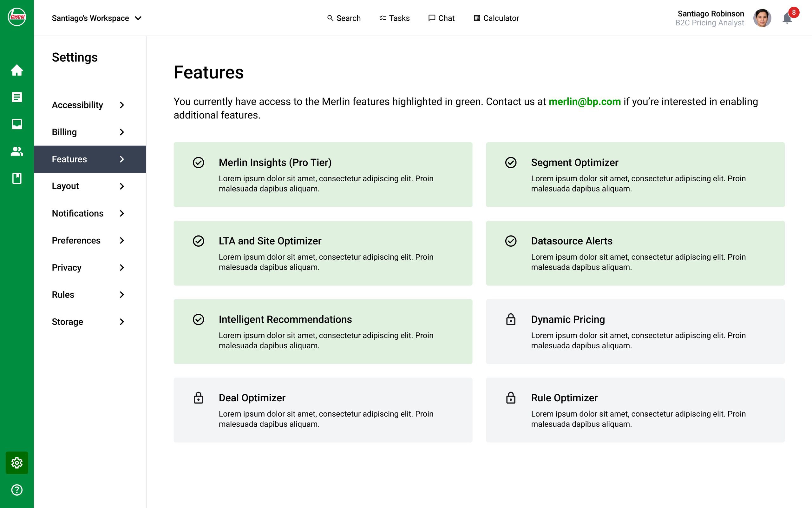The image size is (812, 508).
Task: Click the Segment Optimizer title text
Action: (x=574, y=163)
